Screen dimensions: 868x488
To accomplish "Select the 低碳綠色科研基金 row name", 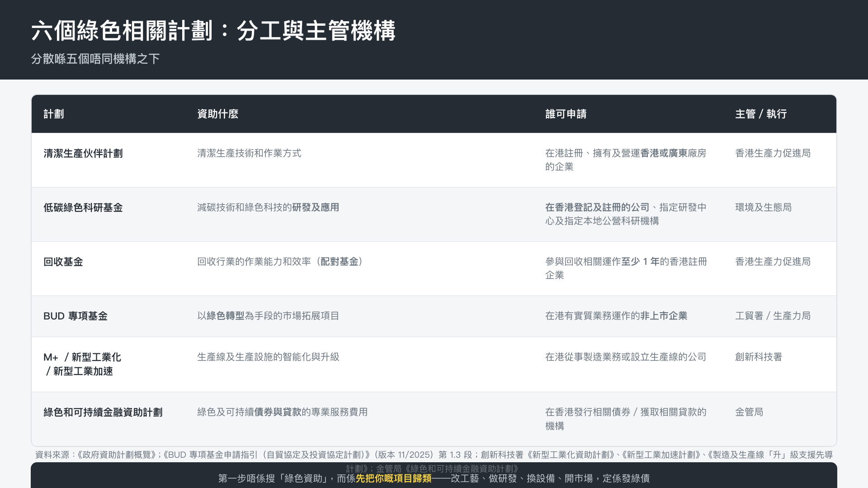I will 83,208.
